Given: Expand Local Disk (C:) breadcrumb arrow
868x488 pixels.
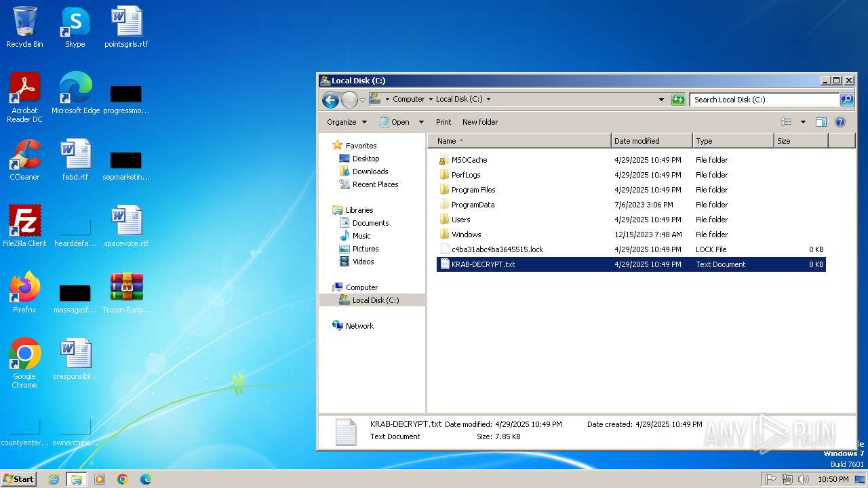Looking at the screenshot, I should (488, 100).
